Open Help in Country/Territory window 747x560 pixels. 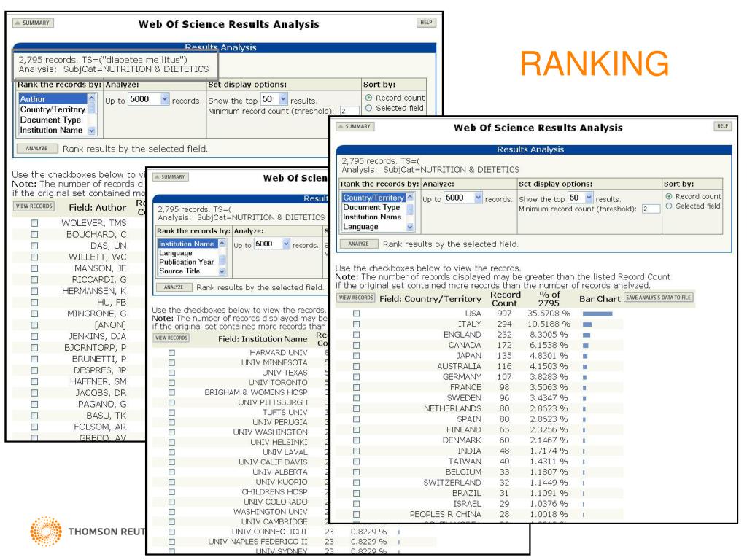(722, 126)
